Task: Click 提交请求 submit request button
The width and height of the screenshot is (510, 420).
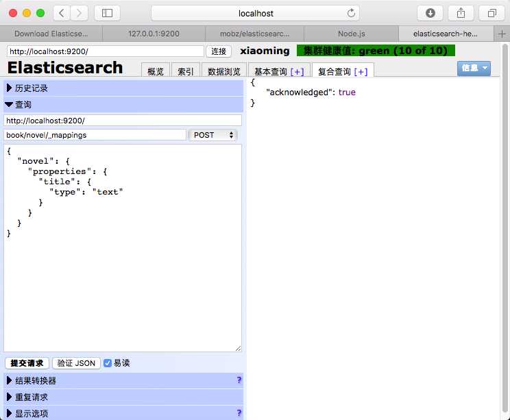Action: coord(27,362)
